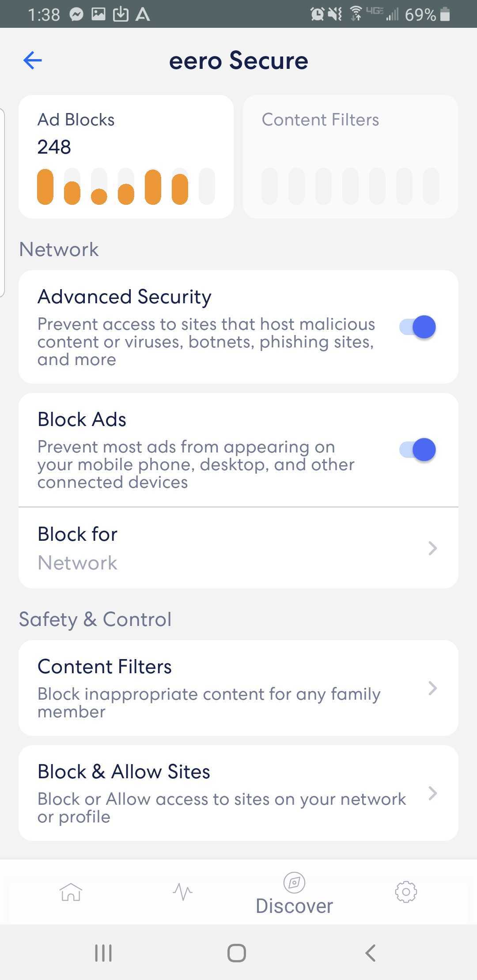Open the Content Filters summary card at top
The width and height of the screenshot is (477, 980).
click(x=350, y=157)
